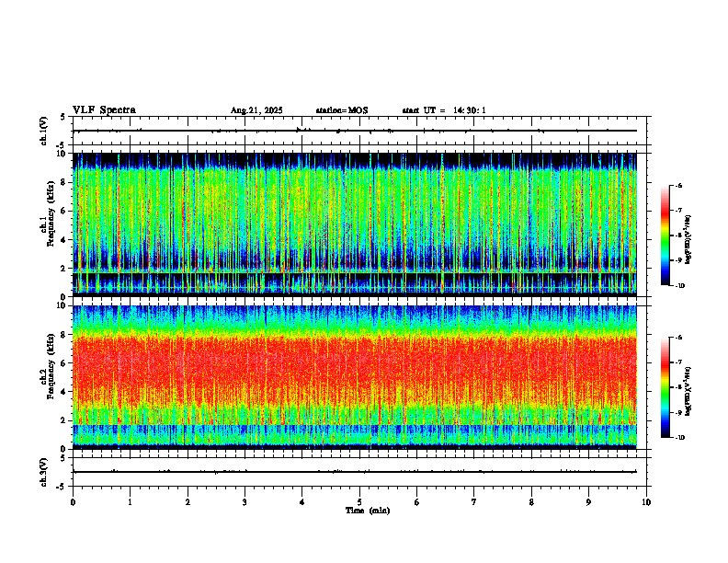Click the ch.2 color scale bar
Viewport: 728px width, 563px height.
coord(665,387)
